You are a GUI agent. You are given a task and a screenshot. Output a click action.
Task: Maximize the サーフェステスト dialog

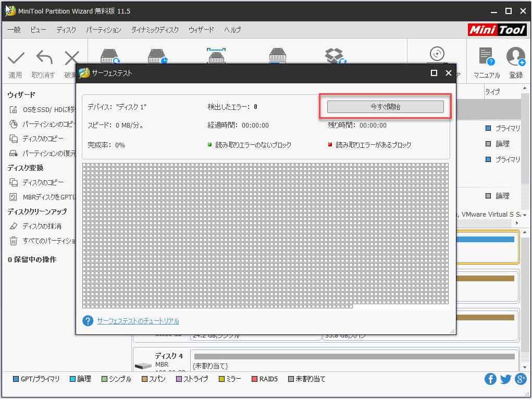433,73
